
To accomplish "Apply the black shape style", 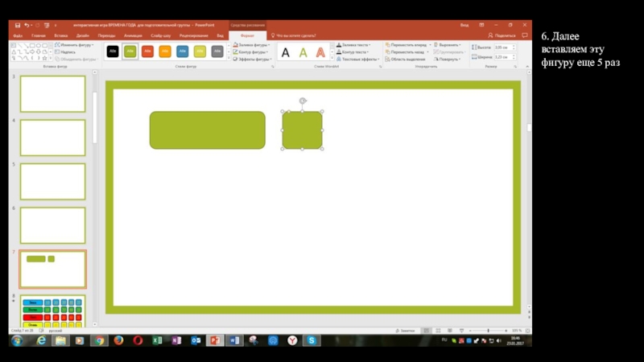I will click(113, 51).
